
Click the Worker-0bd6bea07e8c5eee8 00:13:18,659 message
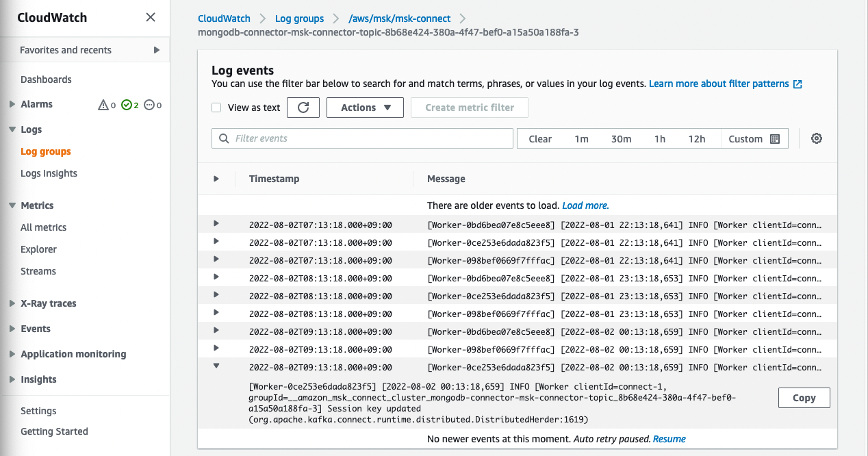coord(624,332)
